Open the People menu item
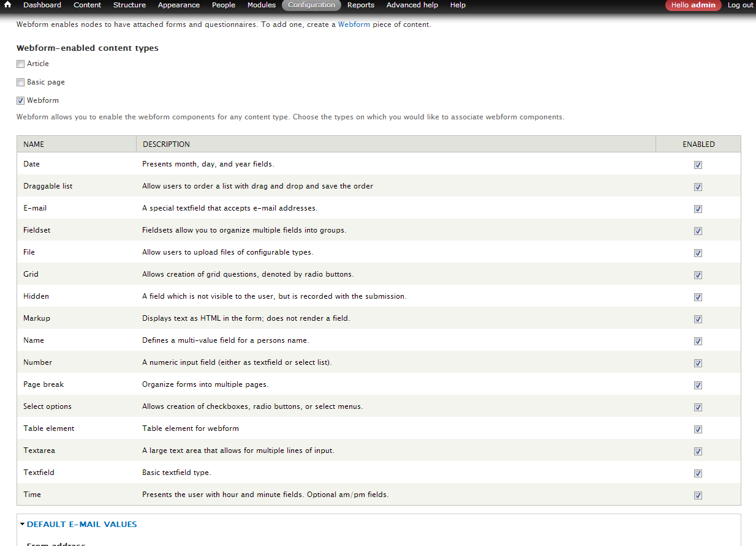The width and height of the screenshot is (756, 546). [x=224, y=5]
